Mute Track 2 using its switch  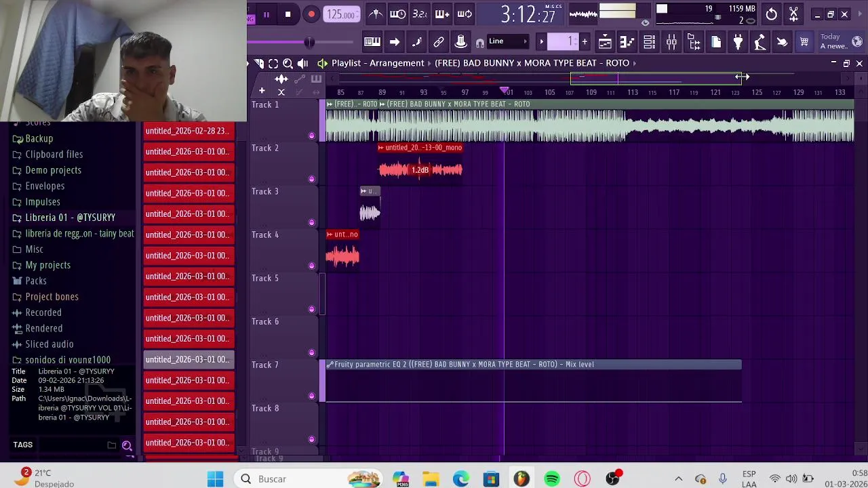click(x=311, y=179)
